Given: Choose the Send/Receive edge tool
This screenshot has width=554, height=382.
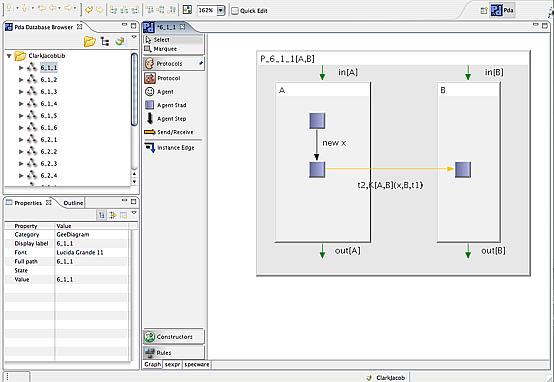Looking at the screenshot, I should coord(169,132).
